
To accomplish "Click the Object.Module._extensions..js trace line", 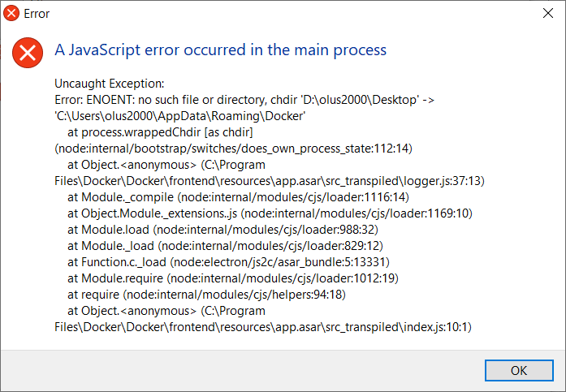I will (x=270, y=213).
